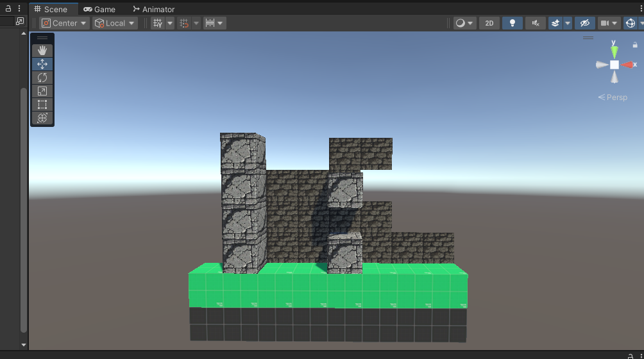Select the Rect tool
Viewport: 644px width, 359px height.
coord(42,104)
